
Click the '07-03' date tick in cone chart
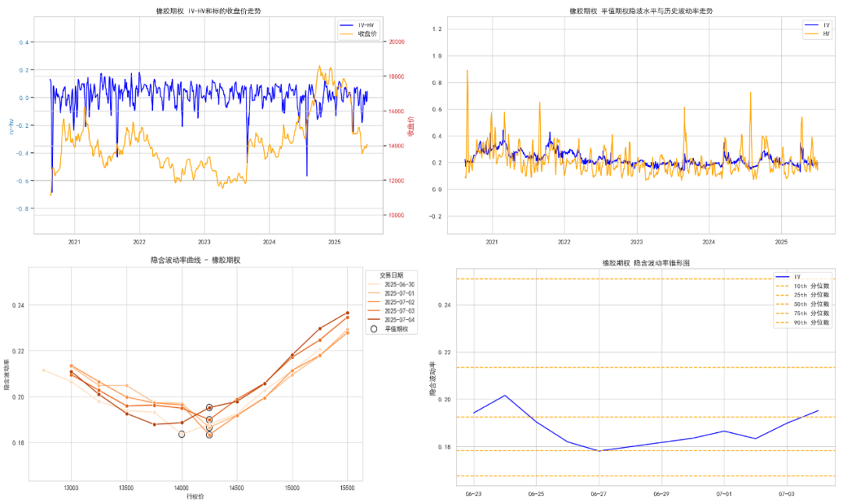point(787,495)
